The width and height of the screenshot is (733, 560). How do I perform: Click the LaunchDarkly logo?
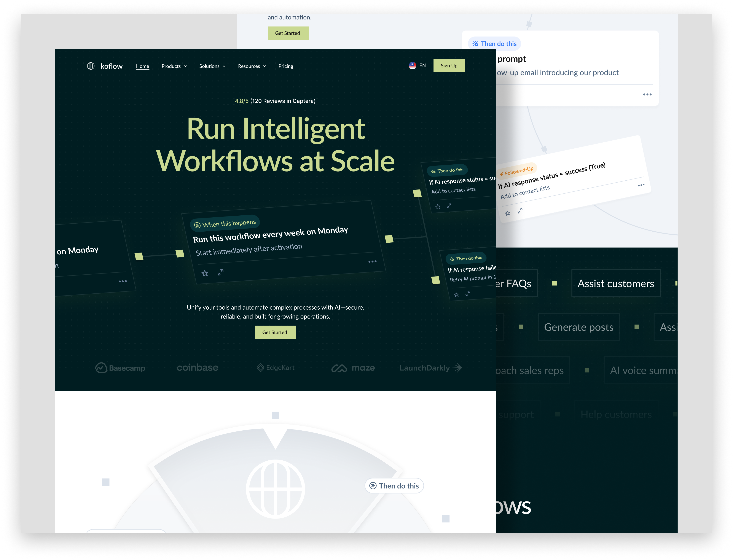[x=431, y=368]
